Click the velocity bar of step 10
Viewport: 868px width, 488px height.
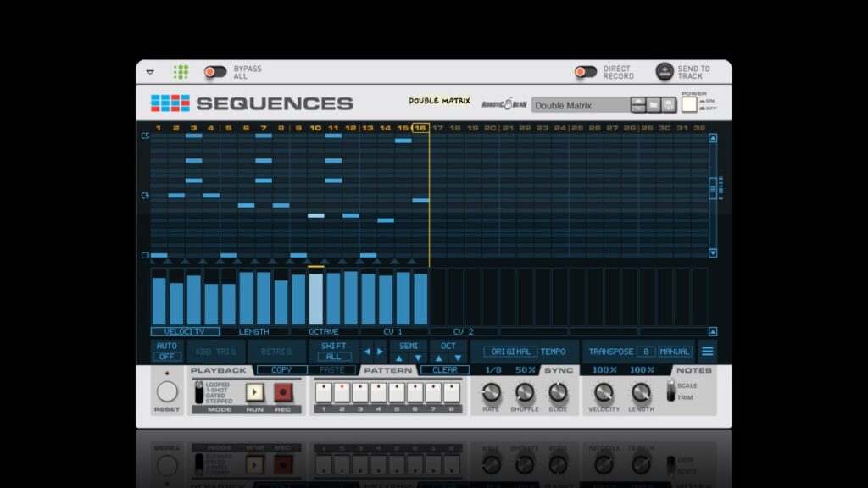tap(315, 299)
